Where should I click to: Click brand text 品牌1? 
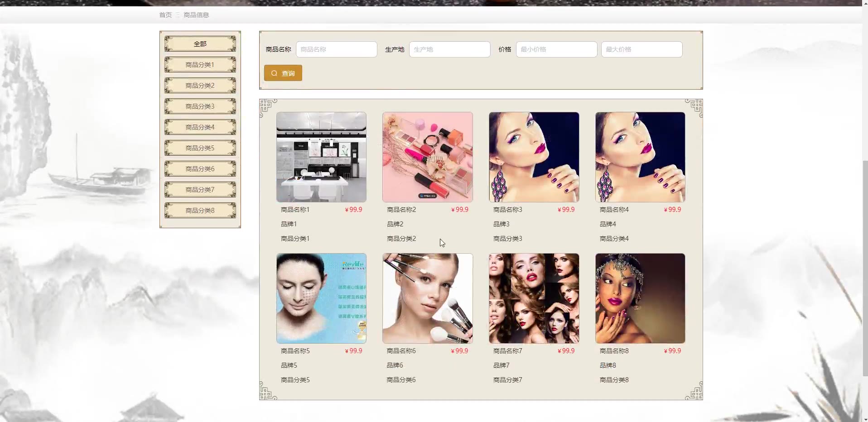289,224
